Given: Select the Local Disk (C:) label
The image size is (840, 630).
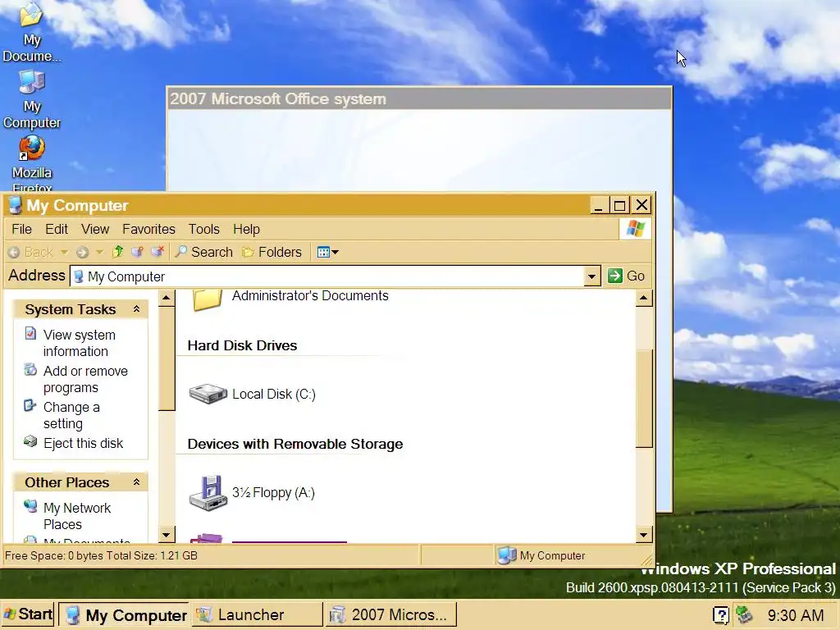Looking at the screenshot, I should [x=274, y=395].
